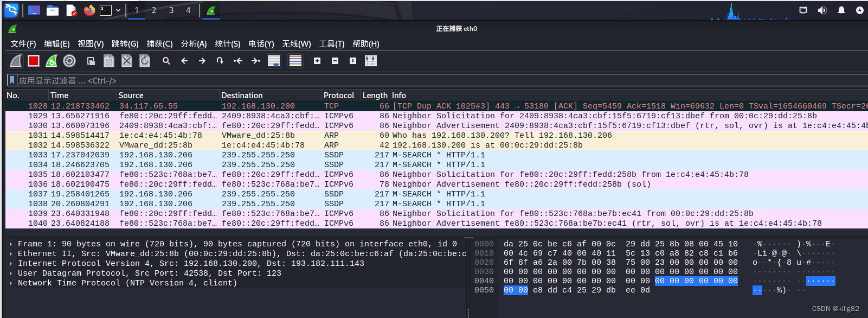Jump to last packet toolbar icon
Screen dimensions: 868x318
pyautogui.click(x=256, y=61)
